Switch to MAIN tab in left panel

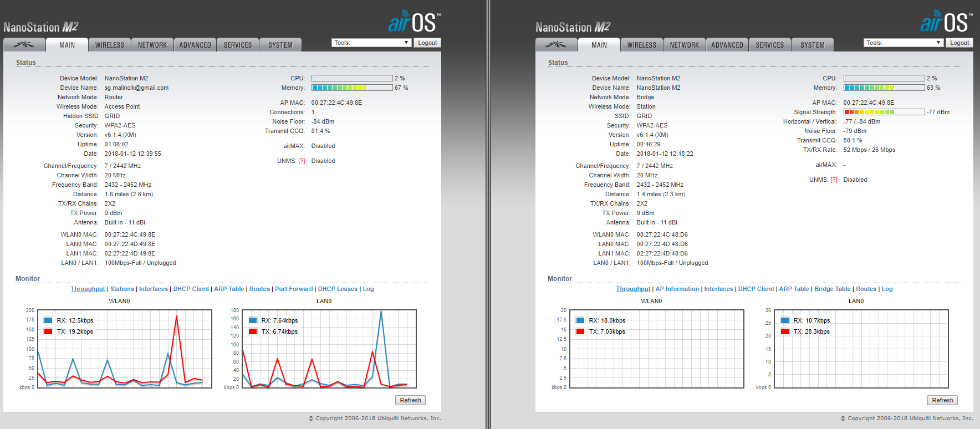pyautogui.click(x=67, y=45)
